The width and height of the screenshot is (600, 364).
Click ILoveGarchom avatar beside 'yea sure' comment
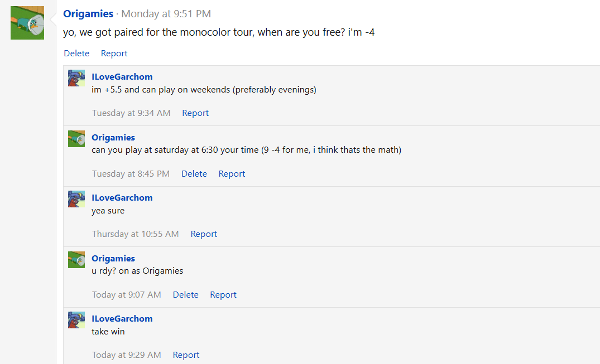click(x=76, y=199)
